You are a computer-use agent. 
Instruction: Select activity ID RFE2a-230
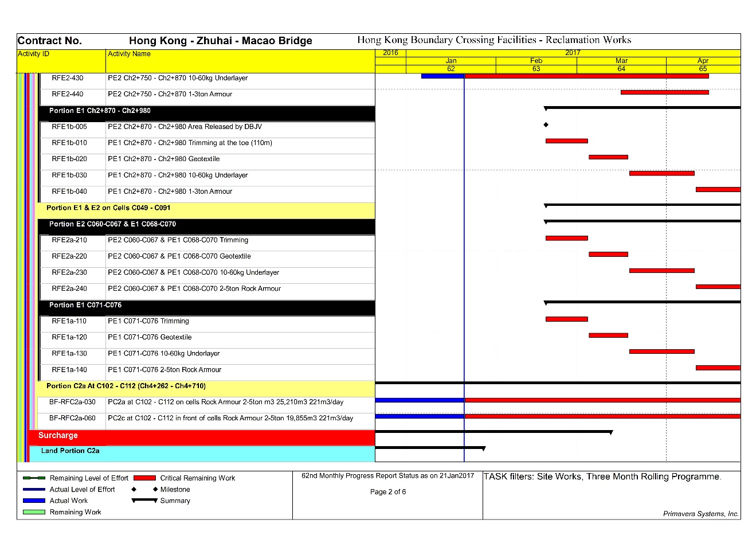tap(69, 272)
